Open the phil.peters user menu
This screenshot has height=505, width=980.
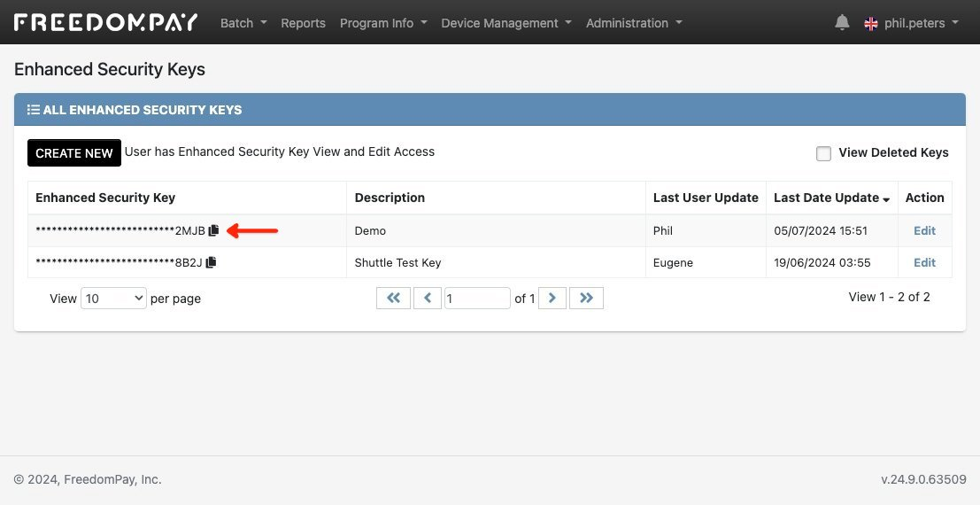pyautogui.click(x=922, y=23)
